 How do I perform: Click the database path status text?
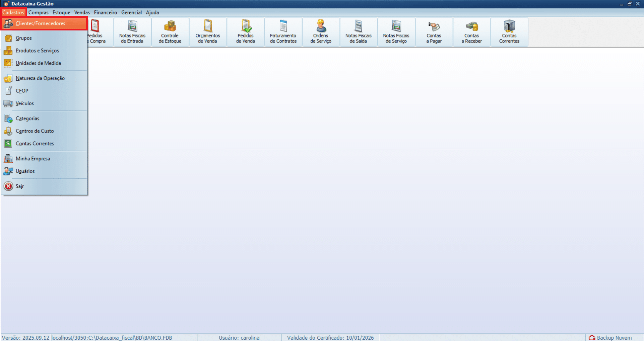coord(112,338)
